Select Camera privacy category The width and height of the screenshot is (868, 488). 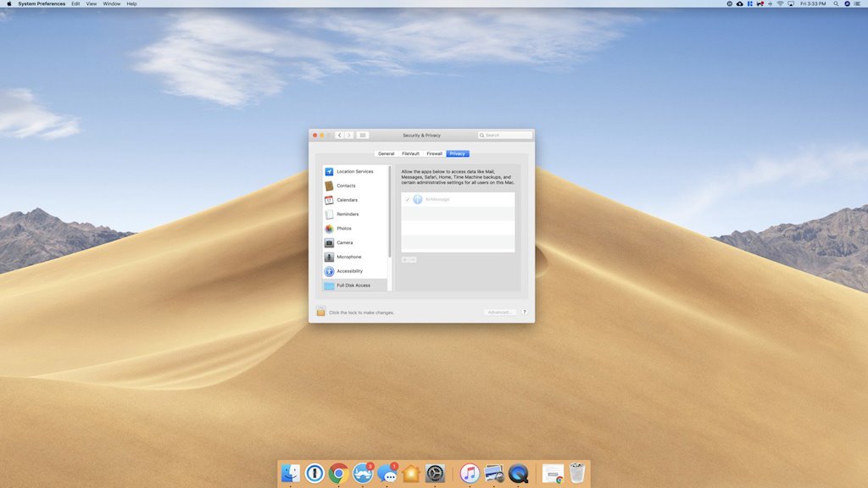click(344, 242)
